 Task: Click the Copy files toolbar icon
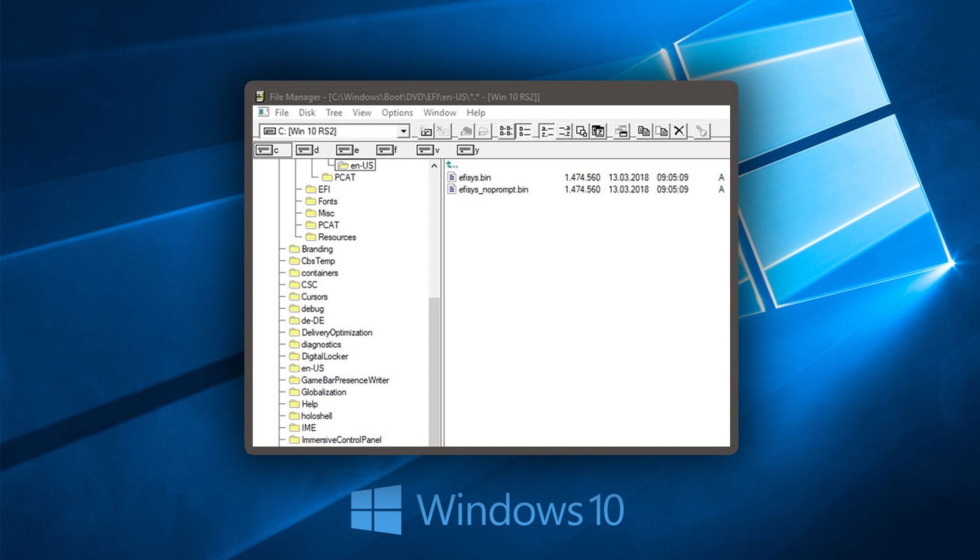point(644,131)
